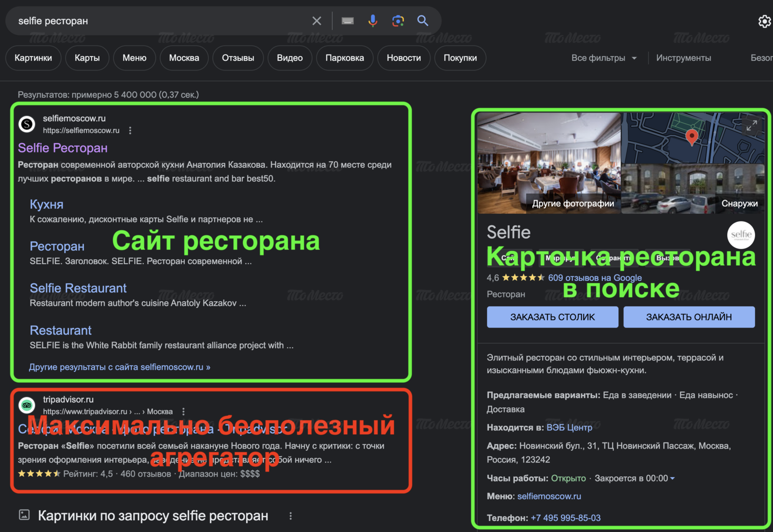Click the ЗАКАЗАТЬ ОНЛАЙН button
Viewport: 773px width, 532px height.
[689, 317]
